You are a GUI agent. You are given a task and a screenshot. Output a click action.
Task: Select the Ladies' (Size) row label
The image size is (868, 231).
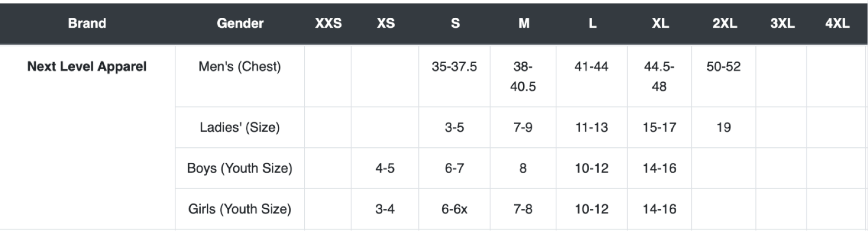point(240,127)
